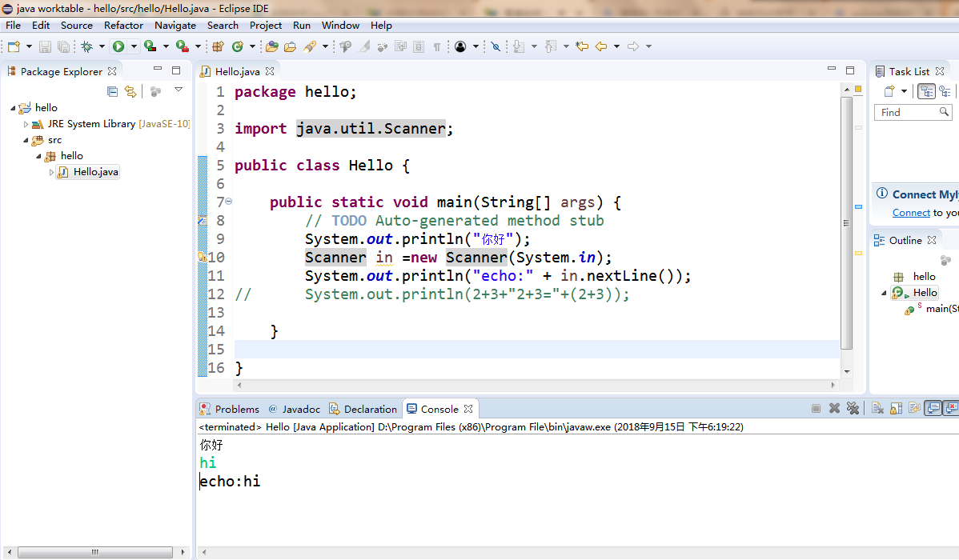The height and width of the screenshot is (560, 959).
Task: Click the New Java Class icon
Action: pyautogui.click(x=237, y=46)
